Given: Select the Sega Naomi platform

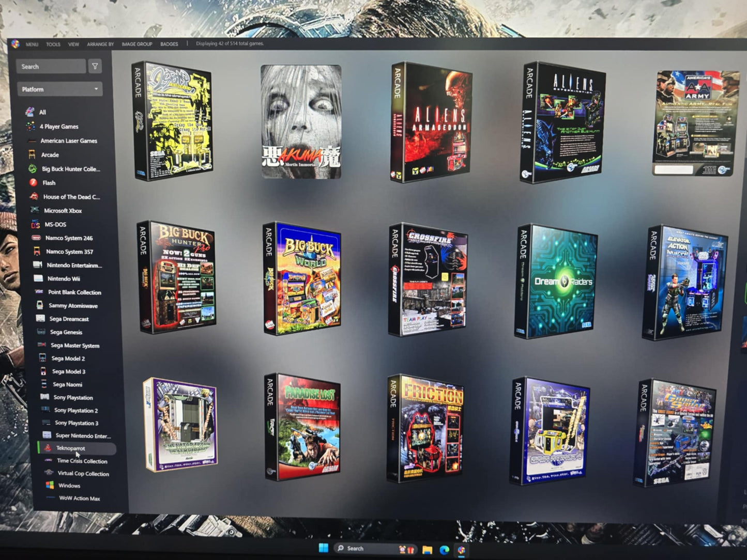Looking at the screenshot, I should (67, 384).
